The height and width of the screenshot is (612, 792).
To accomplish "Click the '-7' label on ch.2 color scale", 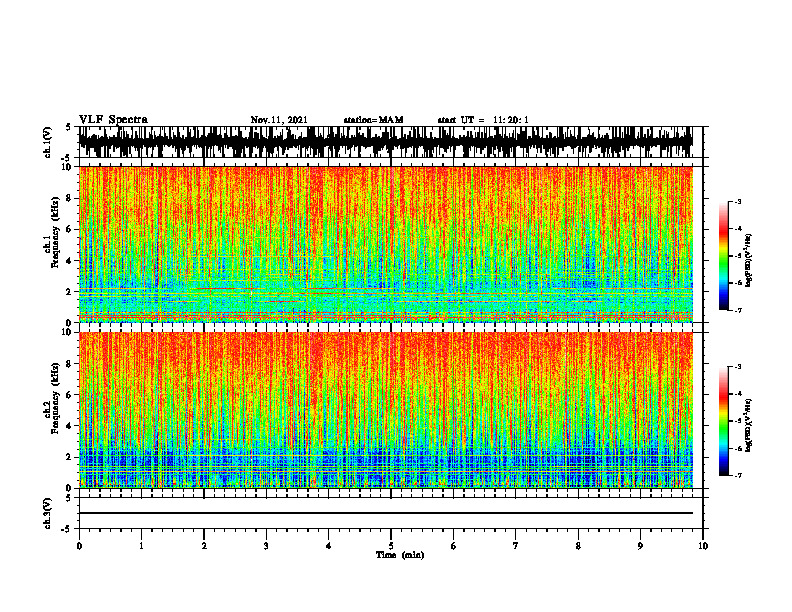I will (x=738, y=476).
